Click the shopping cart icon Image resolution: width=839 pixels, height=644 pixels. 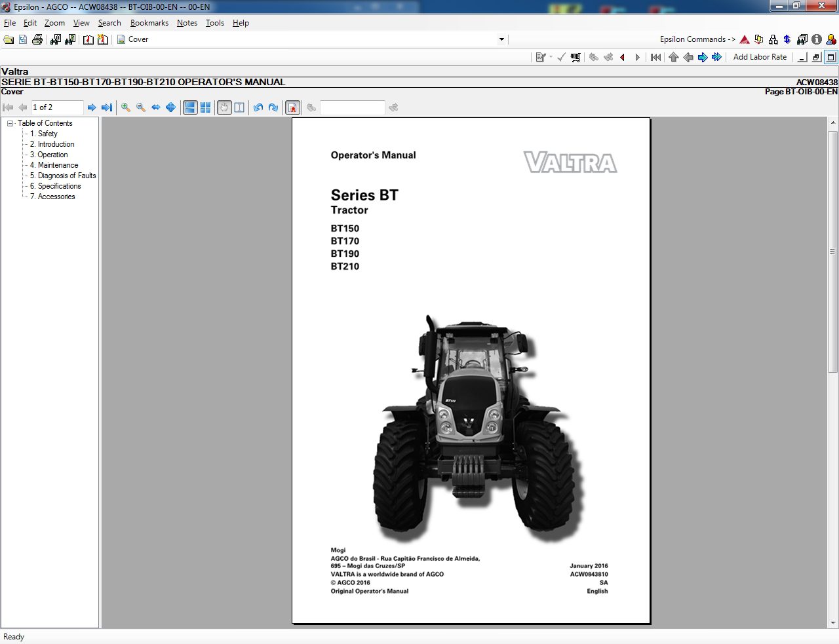point(576,57)
